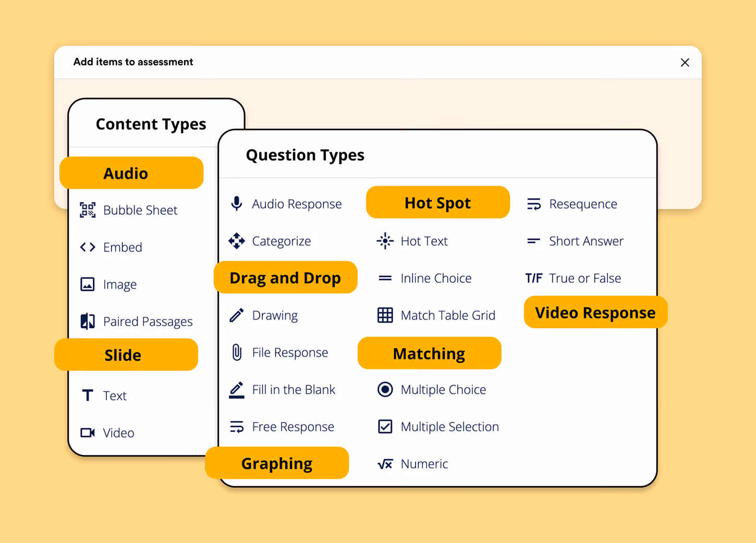
Task: Pick the Multiple Choice label
Action: click(443, 389)
